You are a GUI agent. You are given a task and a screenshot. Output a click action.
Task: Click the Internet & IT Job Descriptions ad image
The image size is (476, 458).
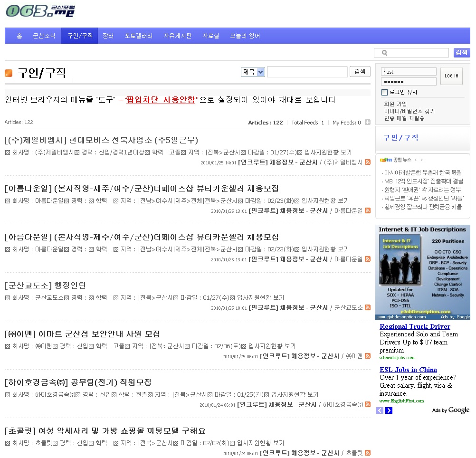[x=422, y=272]
